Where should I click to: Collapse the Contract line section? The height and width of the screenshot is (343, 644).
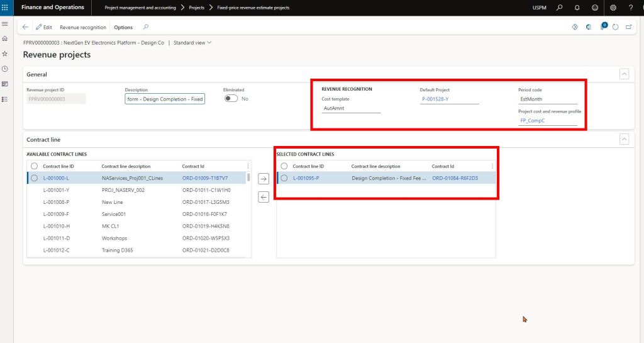(x=624, y=139)
